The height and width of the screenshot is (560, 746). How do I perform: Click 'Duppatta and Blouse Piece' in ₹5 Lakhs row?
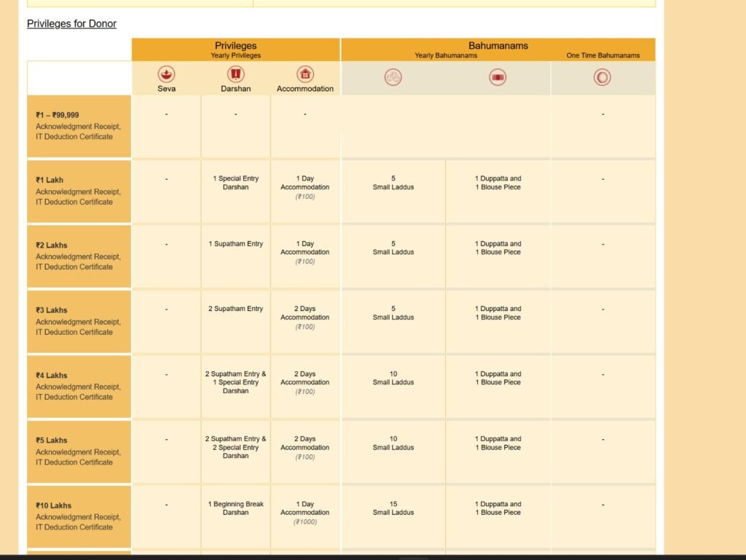click(x=498, y=443)
